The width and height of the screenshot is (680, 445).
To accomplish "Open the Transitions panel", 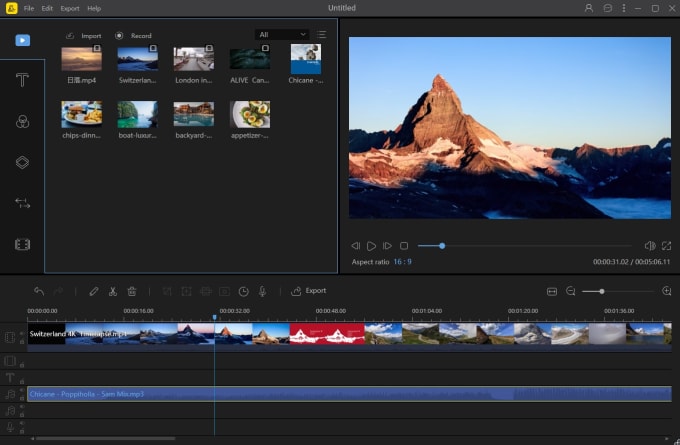I will [x=23, y=203].
